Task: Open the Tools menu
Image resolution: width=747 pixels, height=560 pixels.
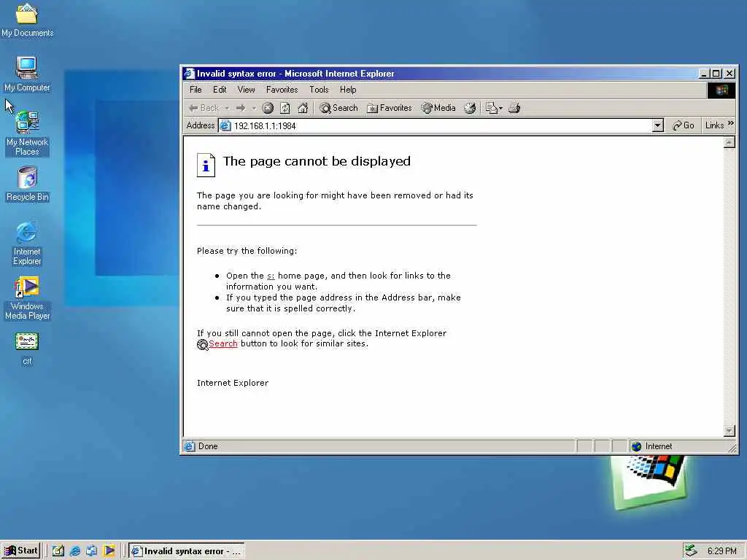Action: pos(319,90)
